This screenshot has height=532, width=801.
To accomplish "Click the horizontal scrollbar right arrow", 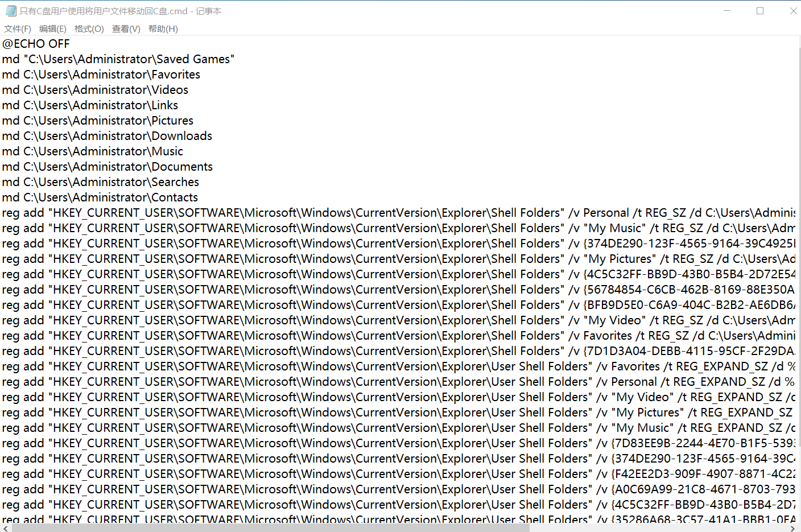I will click(793, 528).
